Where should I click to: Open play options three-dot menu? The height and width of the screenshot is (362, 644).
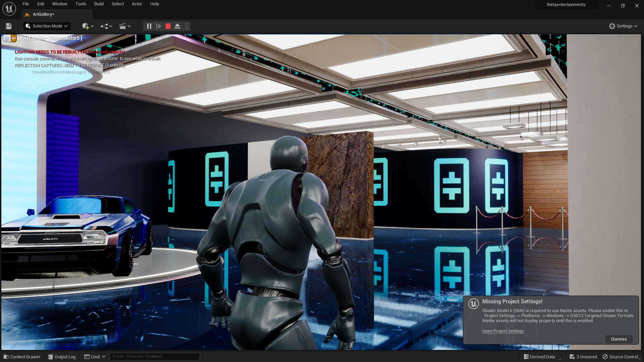click(187, 26)
